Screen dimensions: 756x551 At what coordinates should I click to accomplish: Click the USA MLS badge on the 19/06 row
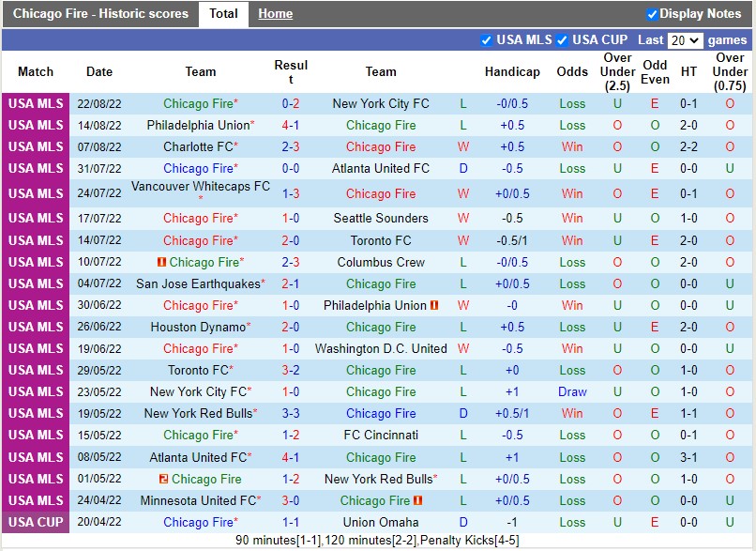(36, 348)
